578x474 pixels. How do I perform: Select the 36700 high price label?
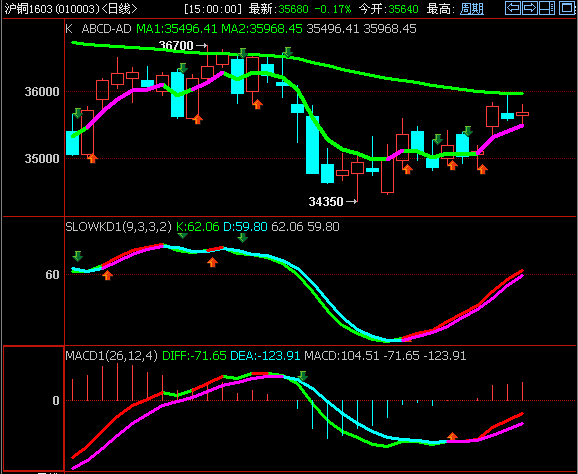click(176, 46)
